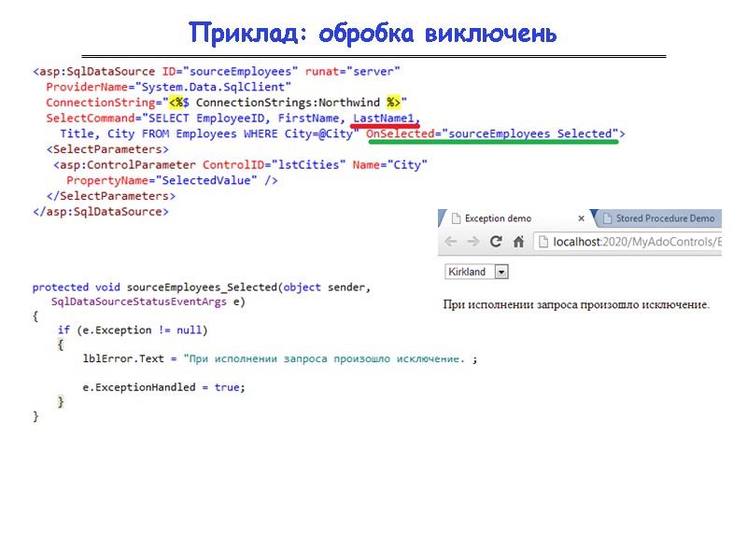Click the line "e.ExceptionHandled = true;"
Screen dimensions: 747x560
(x=163, y=387)
